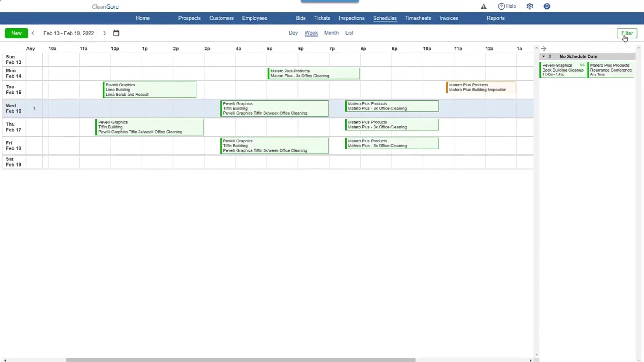Collapse side panel with the right arrow

543,48
